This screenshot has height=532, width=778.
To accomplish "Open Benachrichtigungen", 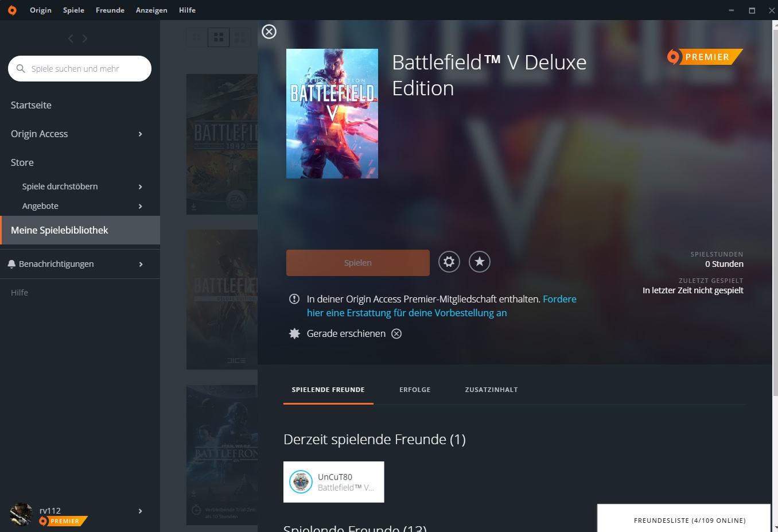I will 56,264.
